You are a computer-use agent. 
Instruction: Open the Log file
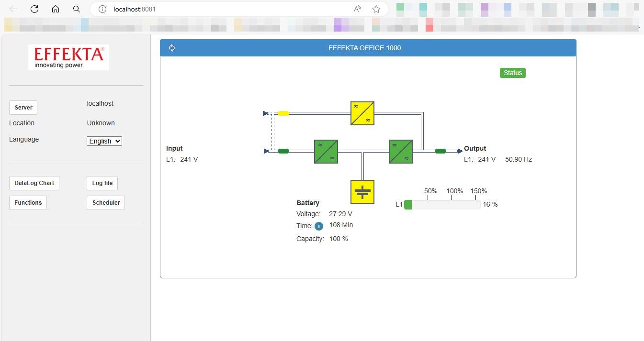click(x=102, y=183)
